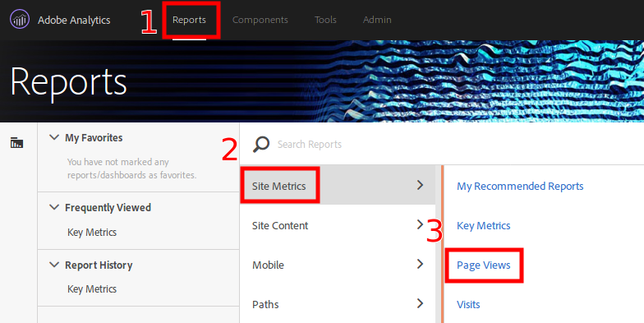Collapse the Frequently Viewed section

pos(54,207)
